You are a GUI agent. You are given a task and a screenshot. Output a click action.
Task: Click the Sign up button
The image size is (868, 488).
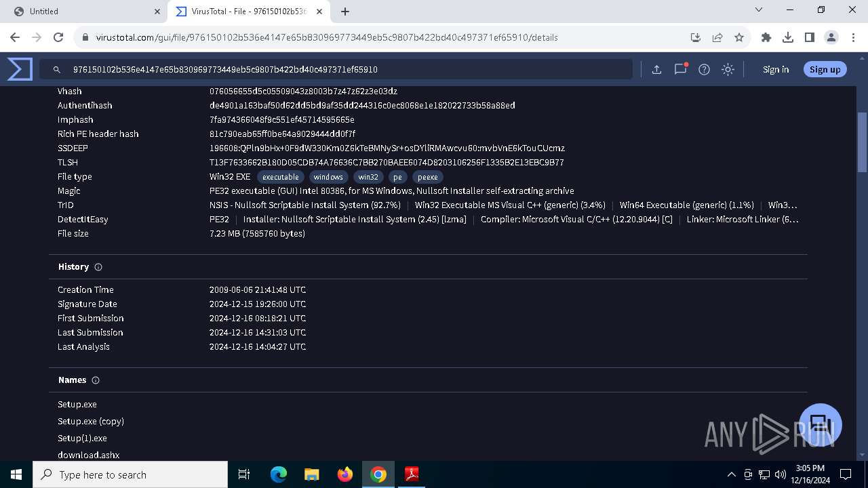pyautogui.click(x=825, y=69)
